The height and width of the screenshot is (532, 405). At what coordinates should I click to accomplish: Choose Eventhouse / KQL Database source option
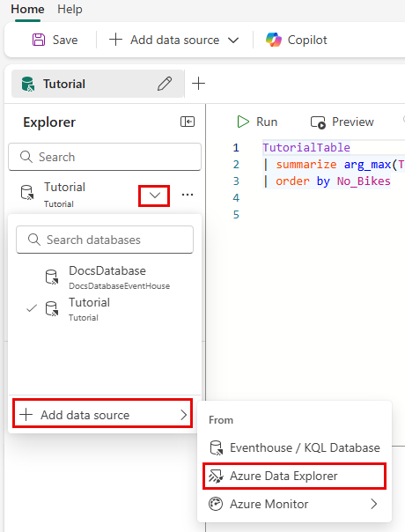(x=294, y=447)
